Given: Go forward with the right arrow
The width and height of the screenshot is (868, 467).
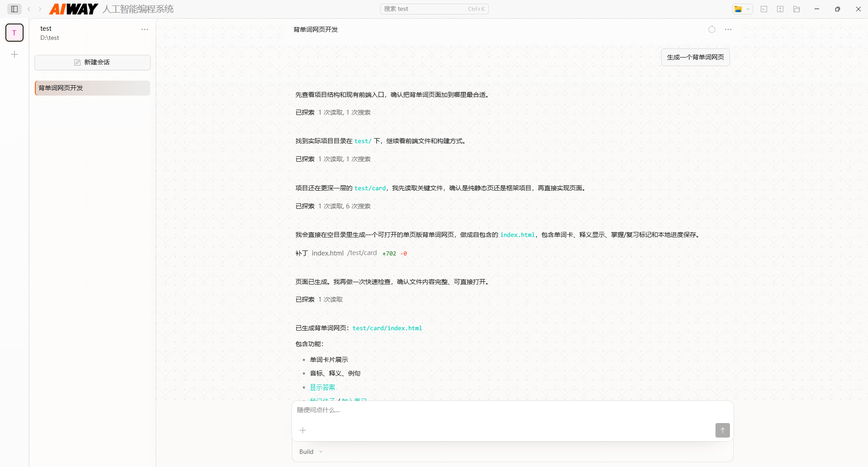Looking at the screenshot, I should click(40, 9).
